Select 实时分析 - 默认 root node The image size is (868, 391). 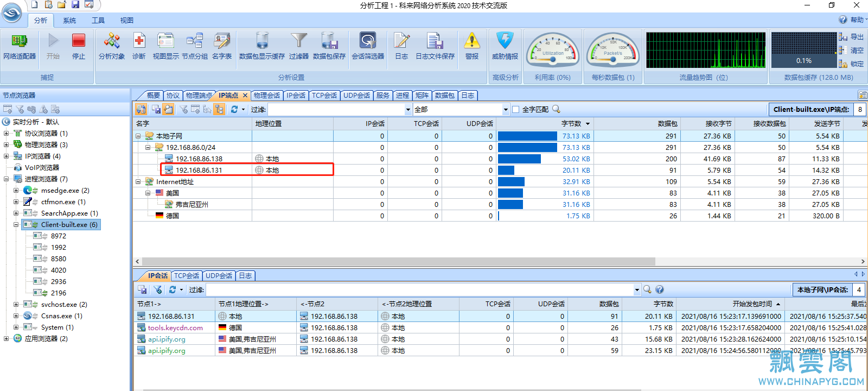[x=36, y=122]
